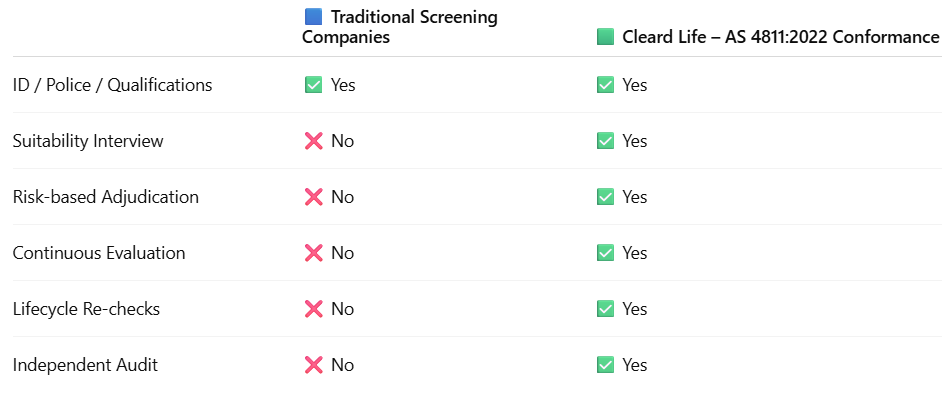Click the ID / Police / Qualifications row label
The height and width of the screenshot is (403, 942).
click(x=112, y=85)
